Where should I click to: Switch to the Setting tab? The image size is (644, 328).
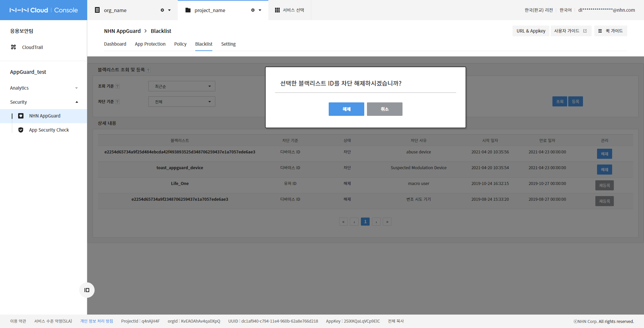pyautogui.click(x=228, y=44)
